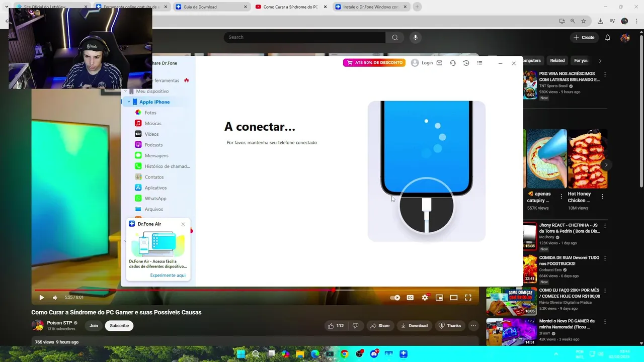
Task: Open options for Jhony REACT video
Action: click(605, 226)
